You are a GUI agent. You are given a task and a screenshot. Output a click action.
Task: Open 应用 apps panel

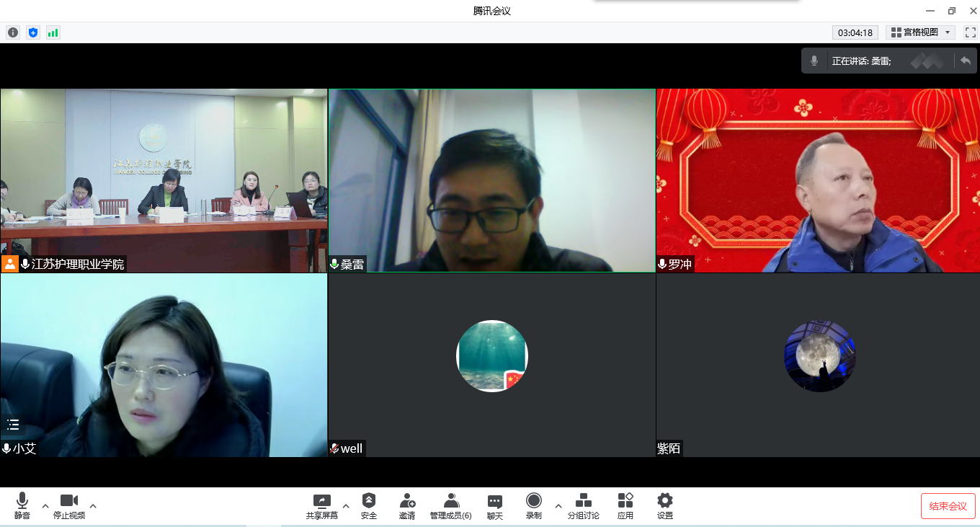click(625, 505)
